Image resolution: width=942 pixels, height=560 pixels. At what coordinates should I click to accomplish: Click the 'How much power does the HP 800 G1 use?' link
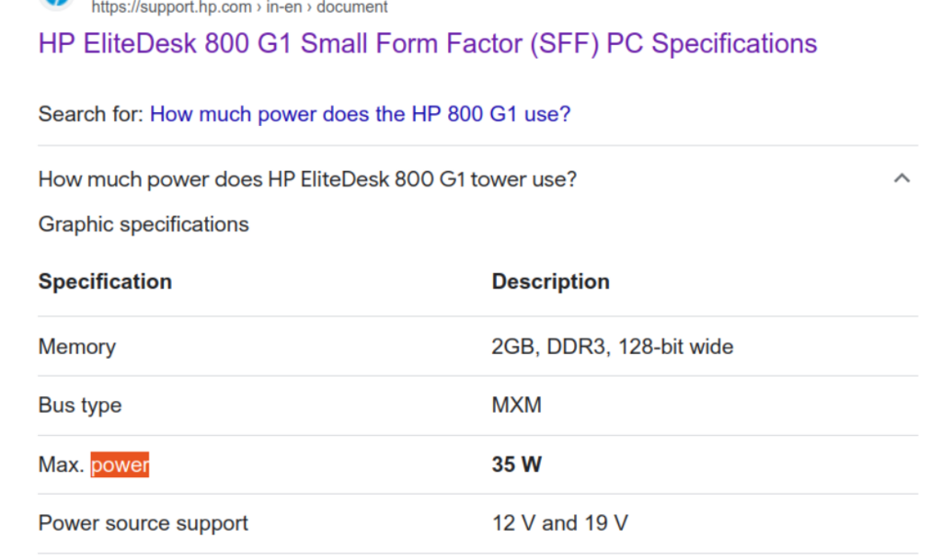[360, 115]
